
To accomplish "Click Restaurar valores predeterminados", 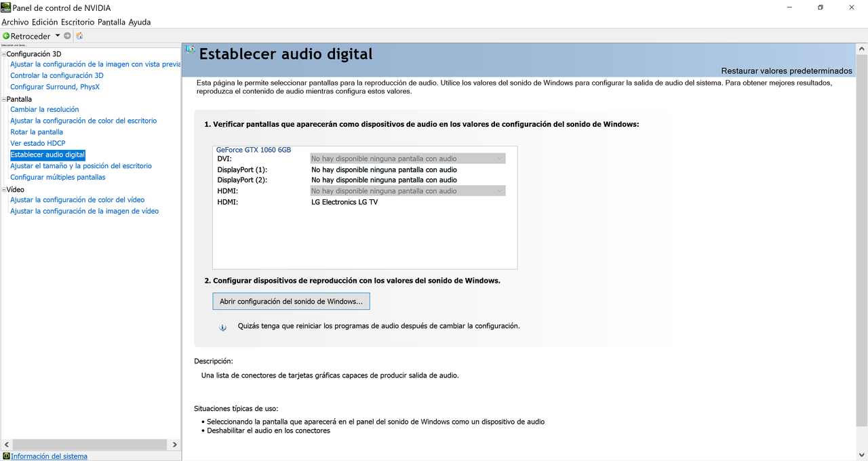I will [x=787, y=71].
